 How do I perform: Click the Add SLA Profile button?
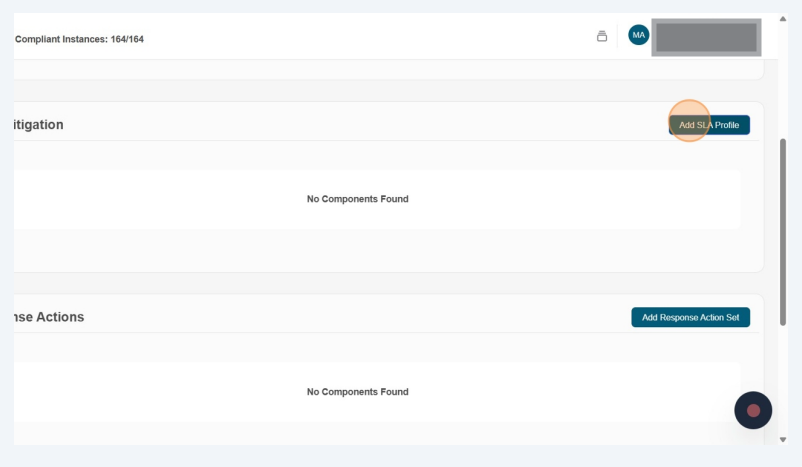[709, 125]
